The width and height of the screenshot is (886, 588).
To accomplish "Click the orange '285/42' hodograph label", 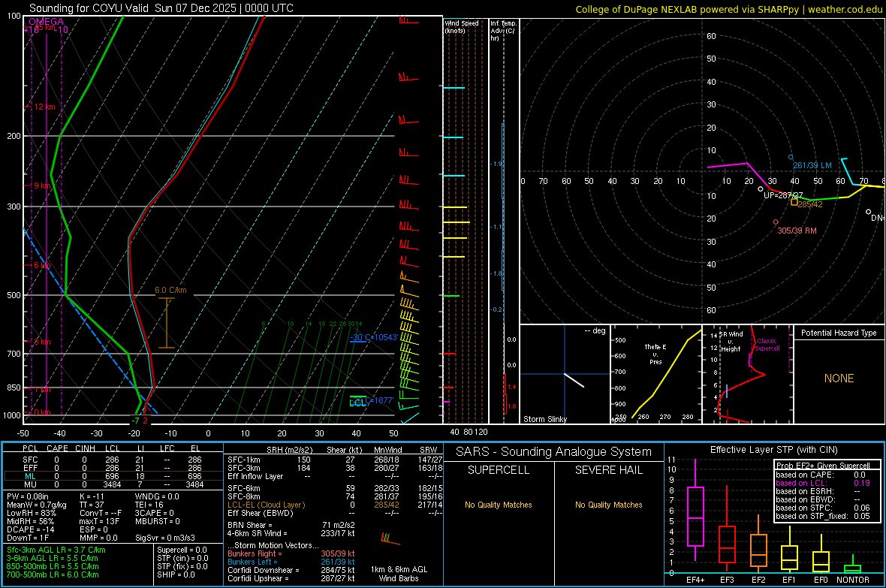I will pos(810,204).
